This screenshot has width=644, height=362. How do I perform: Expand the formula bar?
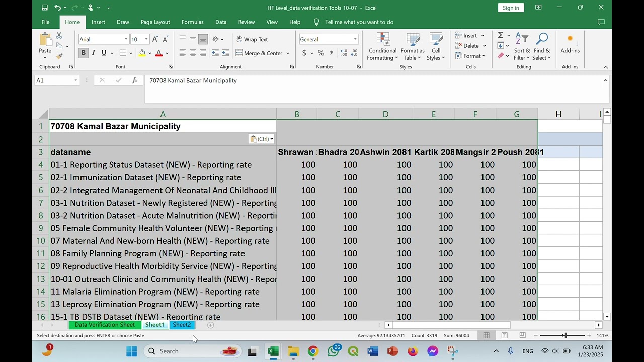coord(605,80)
